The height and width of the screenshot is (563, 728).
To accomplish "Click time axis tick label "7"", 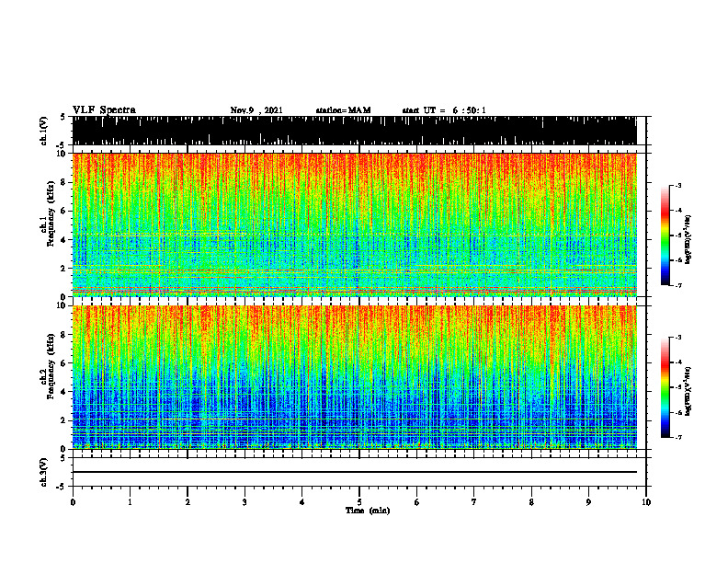I will (474, 502).
